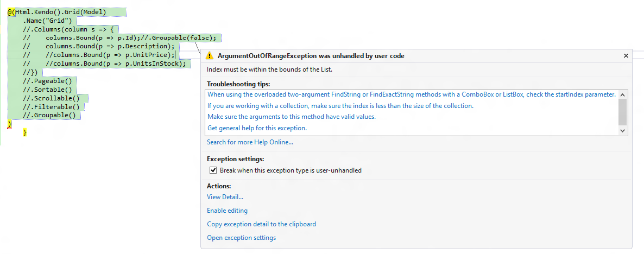
Task: Search for more Help Online
Action: (x=250, y=142)
